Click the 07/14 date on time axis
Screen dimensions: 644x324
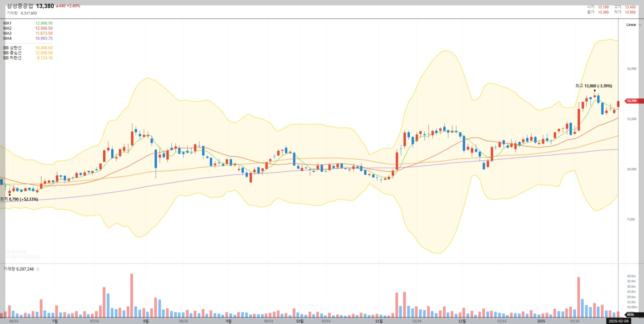tap(94, 321)
